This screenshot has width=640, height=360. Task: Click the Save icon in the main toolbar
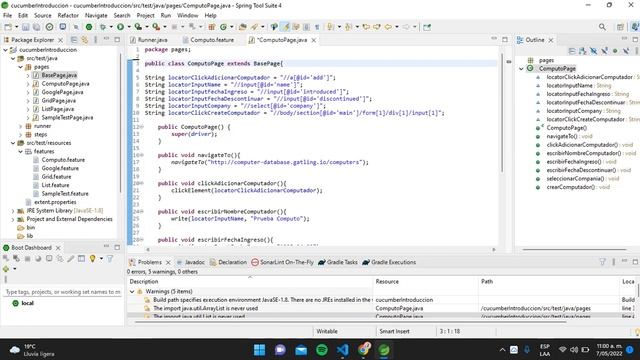pyautogui.click(x=26, y=27)
